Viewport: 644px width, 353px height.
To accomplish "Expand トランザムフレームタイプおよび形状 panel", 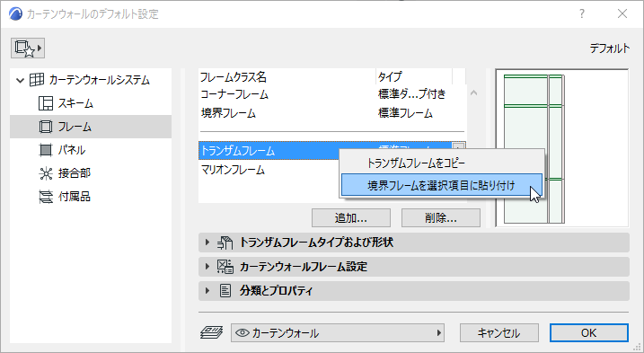I will pos(207,243).
